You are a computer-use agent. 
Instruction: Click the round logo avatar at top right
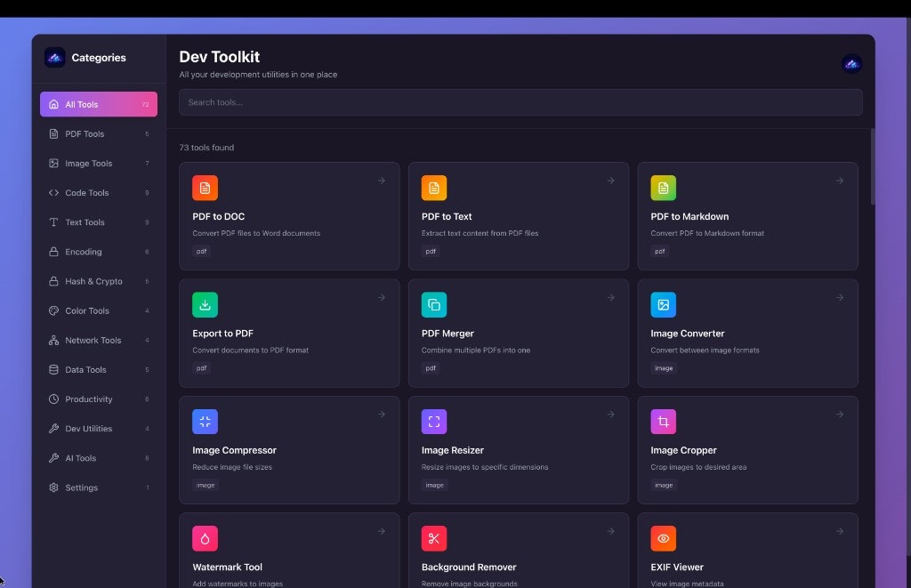pyautogui.click(x=851, y=64)
